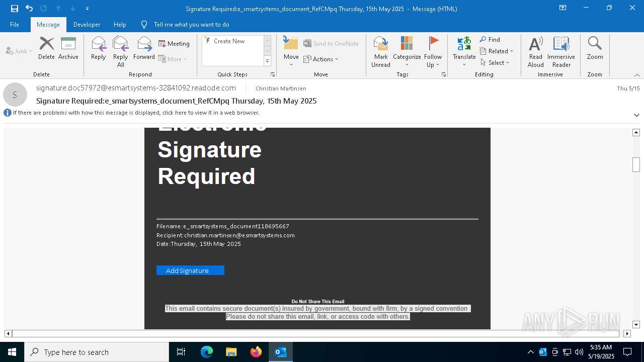The image size is (644, 362).
Task: Click the recipient name Christian Martinsen
Action: tap(281, 88)
